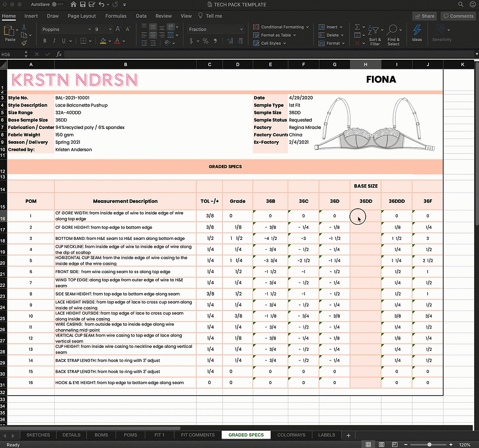The width and height of the screenshot is (479, 448).
Task: Open the Formulas ribbon tab
Action: tap(116, 16)
